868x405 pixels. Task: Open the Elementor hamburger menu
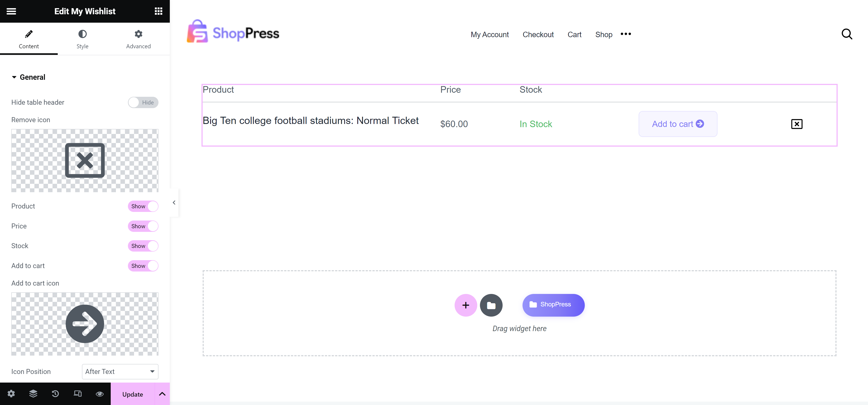pyautogui.click(x=11, y=11)
